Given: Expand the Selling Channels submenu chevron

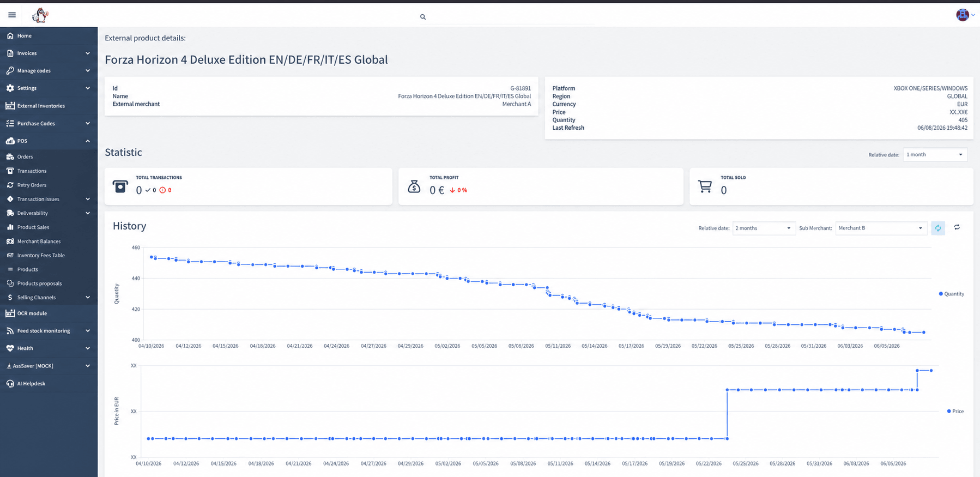Looking at the screenshot, I should pyautogui.click(x=88, y=298).
